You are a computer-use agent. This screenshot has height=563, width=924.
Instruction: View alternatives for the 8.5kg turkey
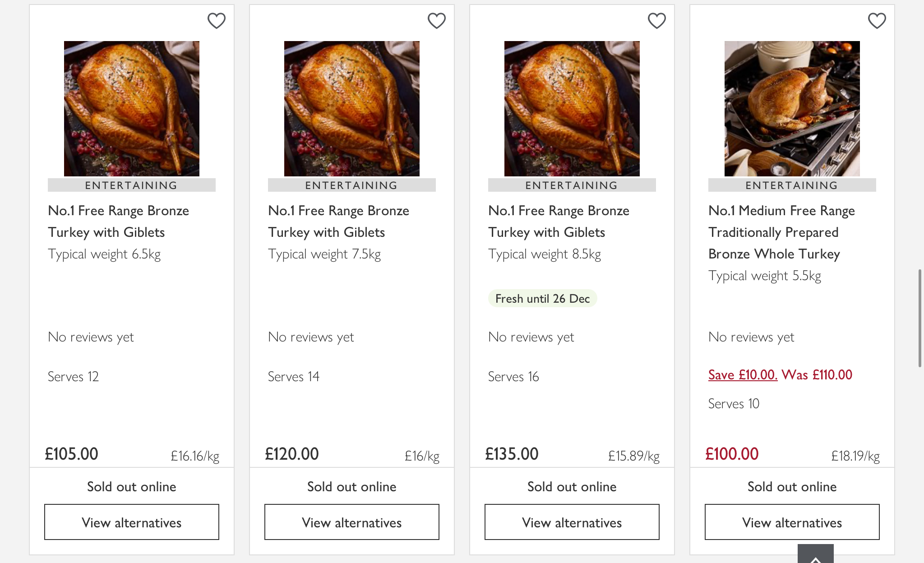click(x=572, y=522)
